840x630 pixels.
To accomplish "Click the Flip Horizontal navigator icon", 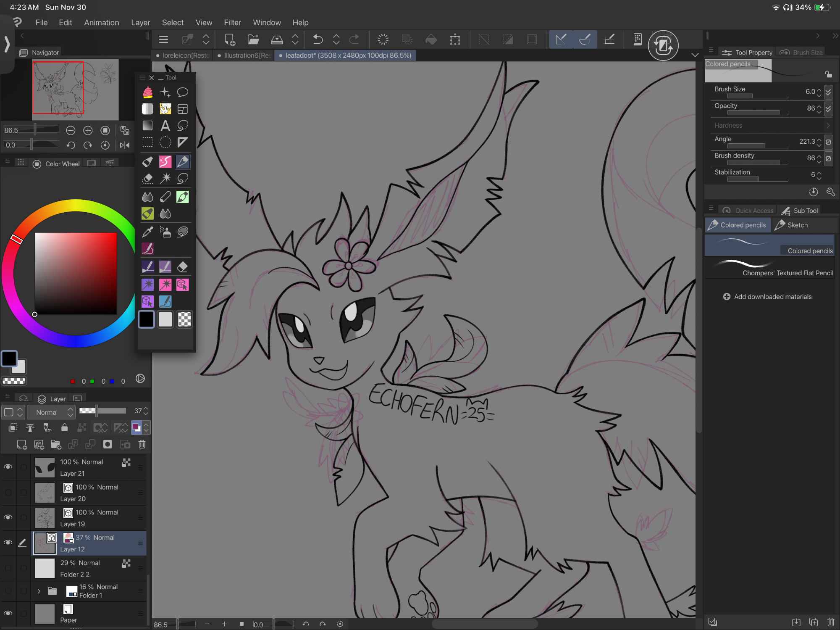I will 125,145.
